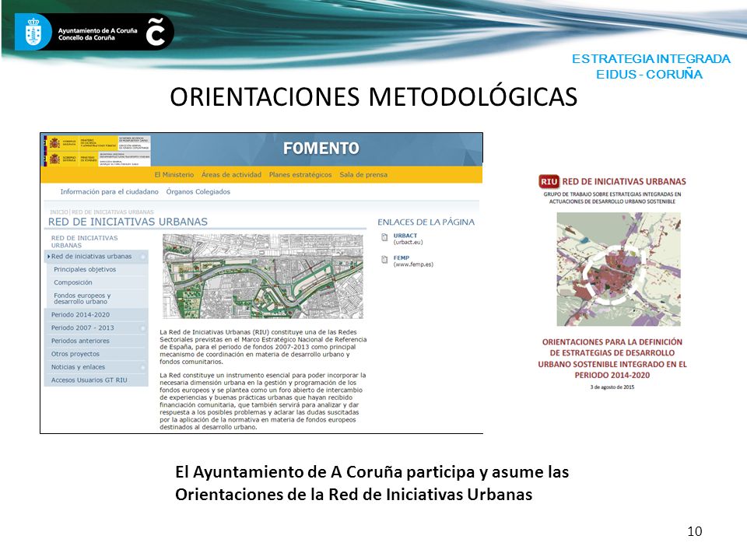Image resolution: width=747 pixels, height=560 pixels.
Task: Open the Sala de prensa menu
Action: click(x=363, y=175)
